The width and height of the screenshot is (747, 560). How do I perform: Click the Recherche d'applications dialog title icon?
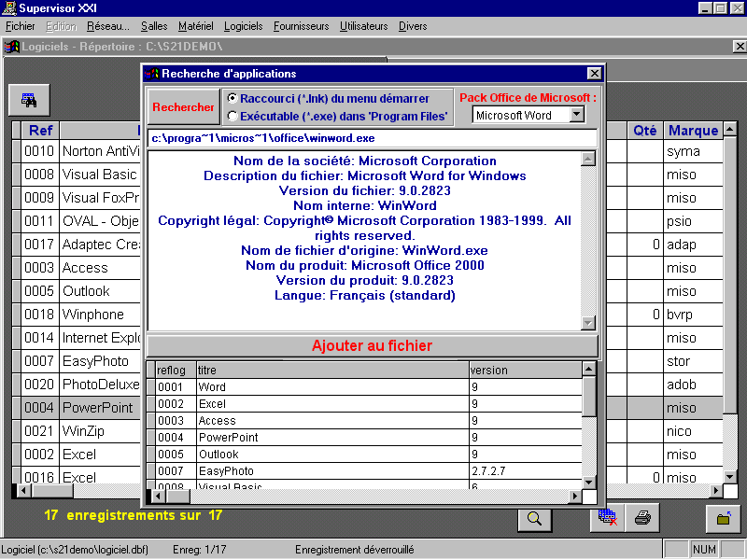point(151,74)
